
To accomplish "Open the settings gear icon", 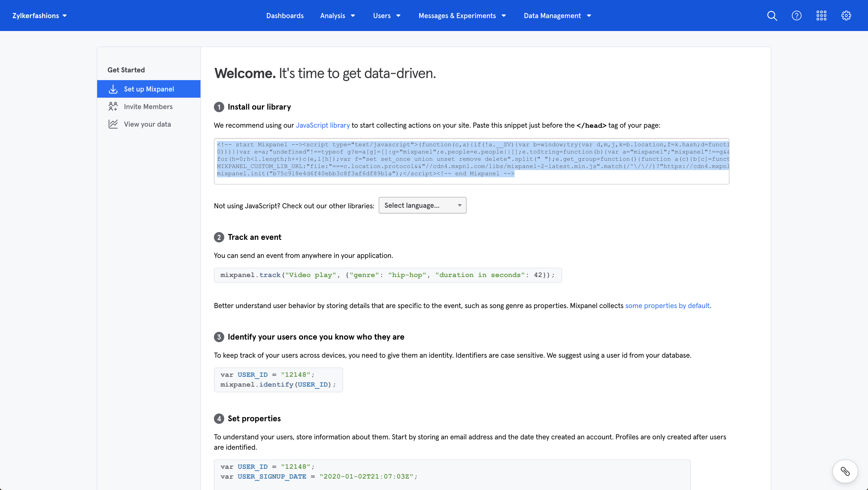I will click(x=846, y=16).
